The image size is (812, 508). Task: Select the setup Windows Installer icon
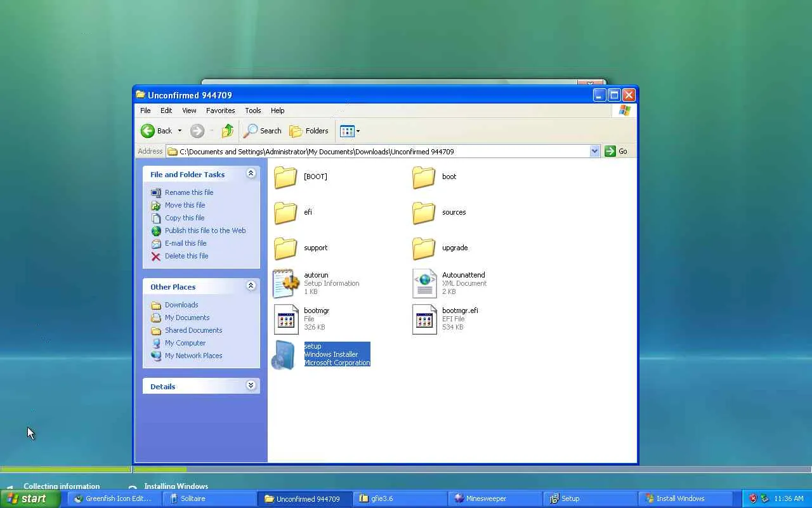tap(284, 355)
